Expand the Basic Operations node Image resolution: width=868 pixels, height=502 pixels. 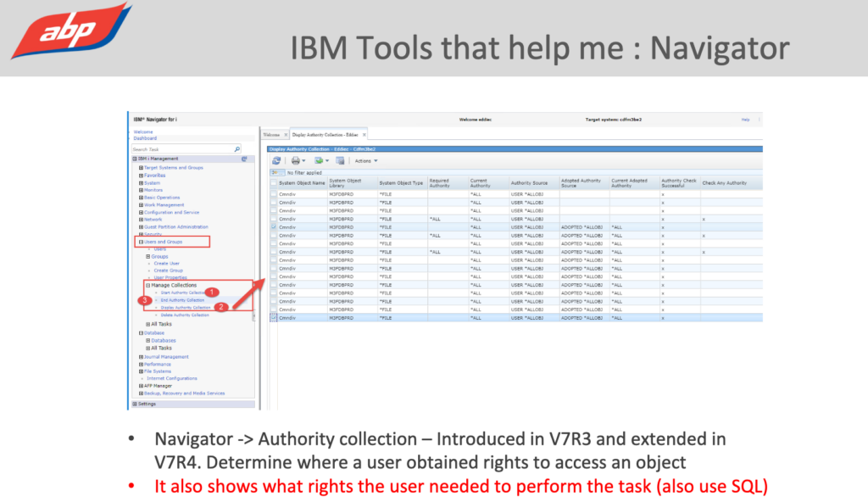[142, 198]
